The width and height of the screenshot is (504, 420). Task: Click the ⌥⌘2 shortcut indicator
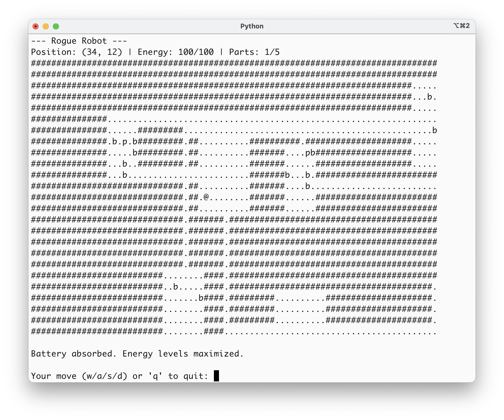[462, 26]
